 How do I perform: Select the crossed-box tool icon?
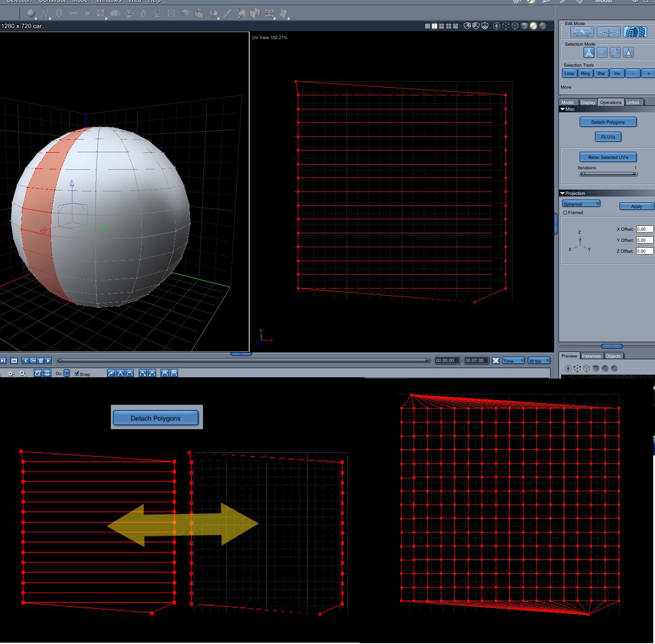click(x=171, y=14)
